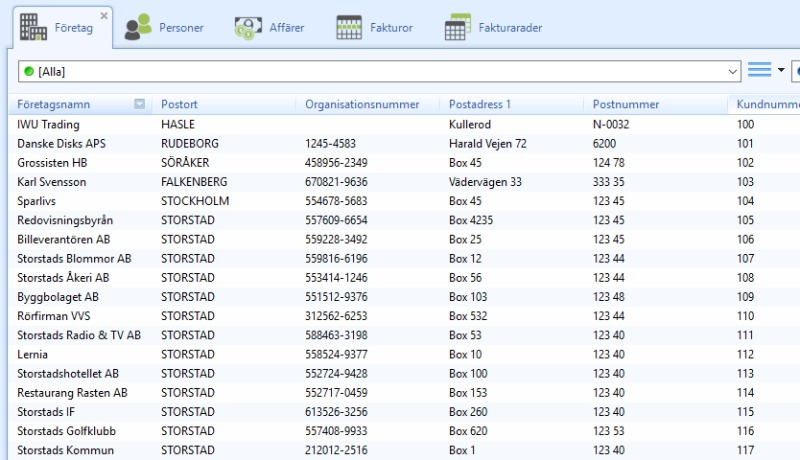This screenshot has width=800, height=460.
Task: Click the 333 35 postnummer cell
Action: pyautogui.click(x=609, y=182)
